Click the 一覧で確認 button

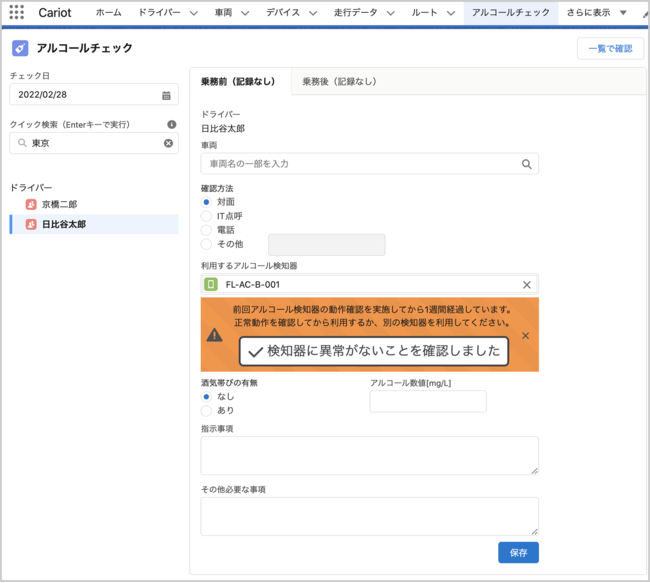pos(610,48)
